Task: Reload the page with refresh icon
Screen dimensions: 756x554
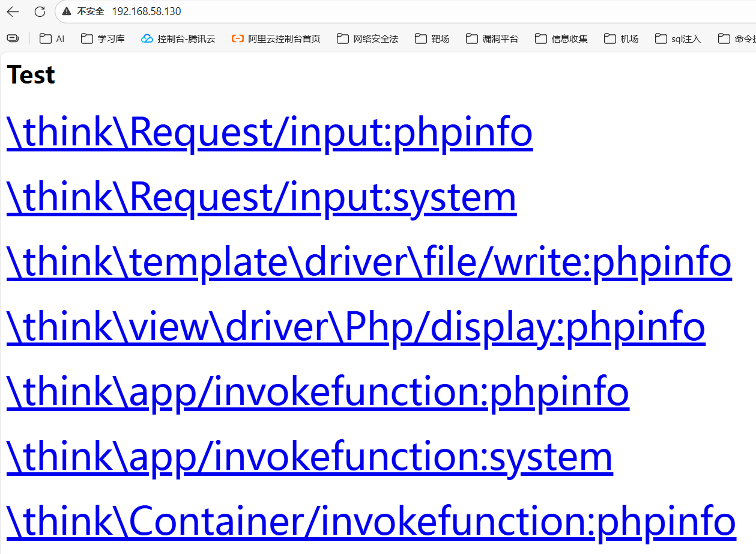Action: tap(40, 11)
